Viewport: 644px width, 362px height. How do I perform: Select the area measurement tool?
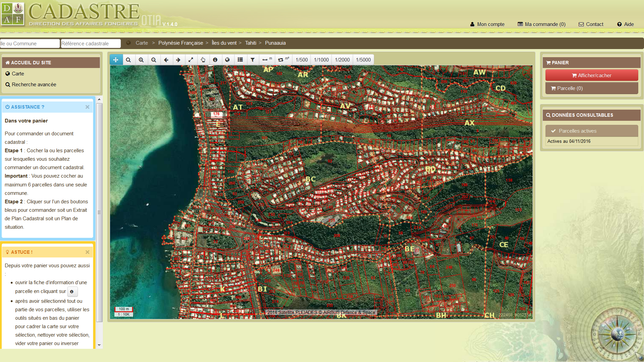click(x=283, y=60)
